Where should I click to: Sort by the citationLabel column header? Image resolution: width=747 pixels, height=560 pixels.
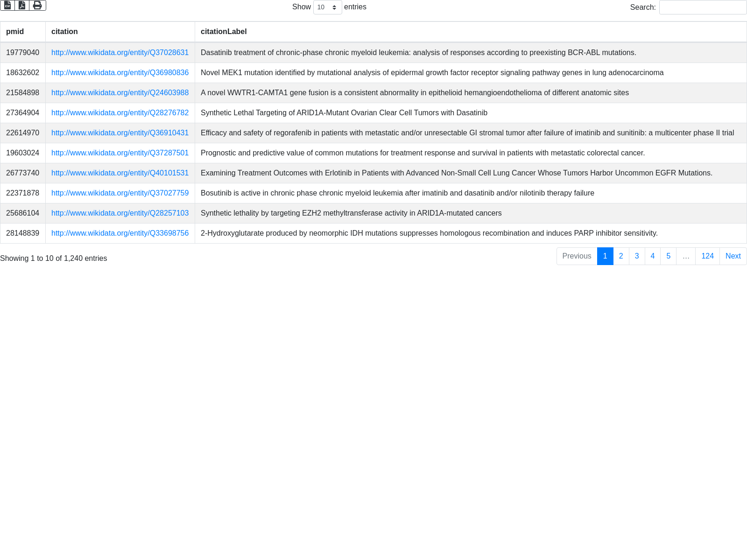[x=224, y=32]
